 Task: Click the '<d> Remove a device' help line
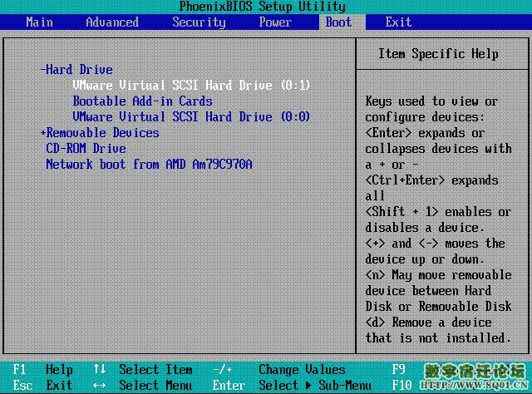(429, 322)
